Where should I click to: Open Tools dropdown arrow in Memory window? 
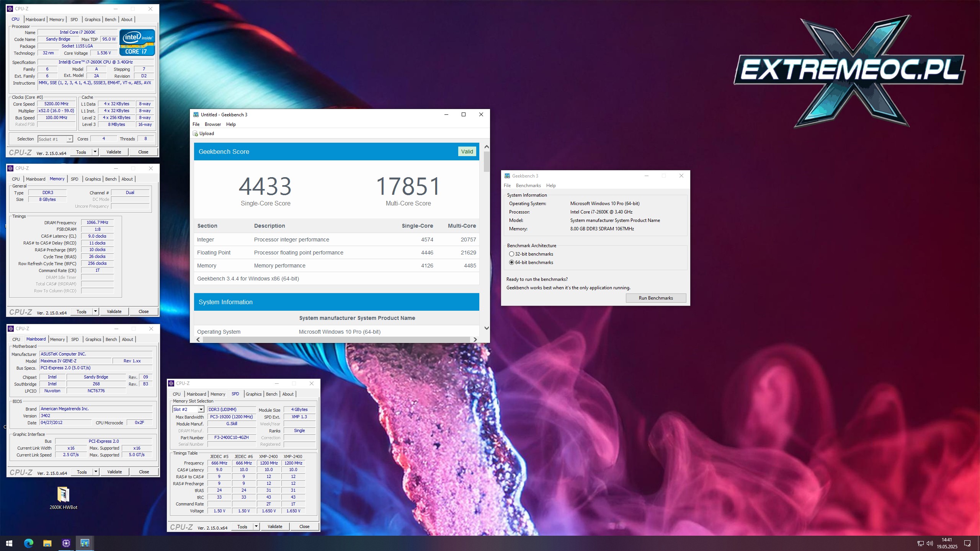[95, 311]
